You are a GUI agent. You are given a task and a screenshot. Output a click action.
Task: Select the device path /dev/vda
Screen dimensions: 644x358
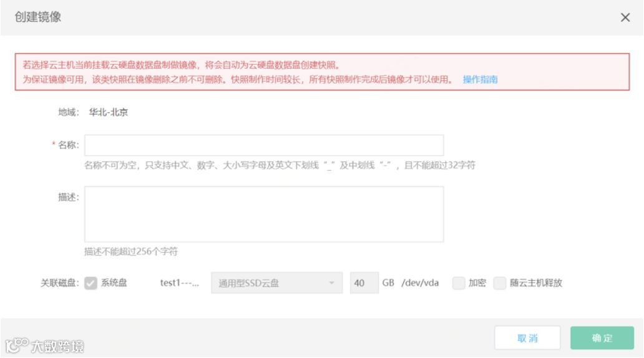coord(420,283)
